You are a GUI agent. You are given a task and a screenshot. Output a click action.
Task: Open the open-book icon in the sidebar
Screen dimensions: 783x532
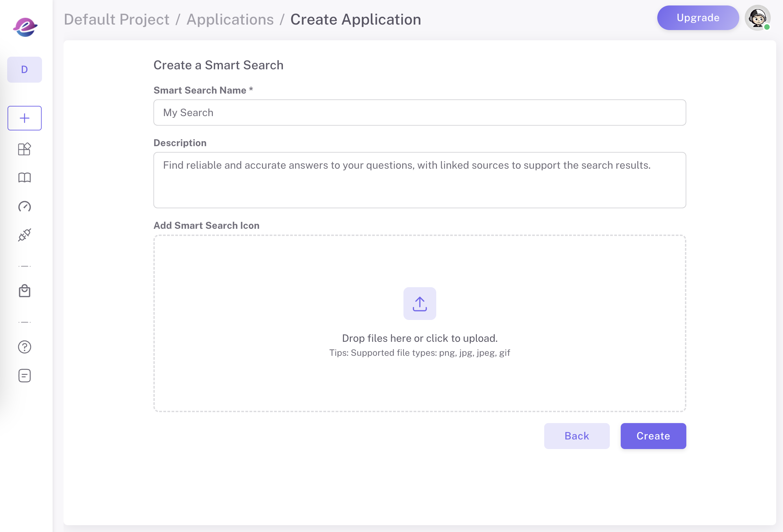click(25, 178)
